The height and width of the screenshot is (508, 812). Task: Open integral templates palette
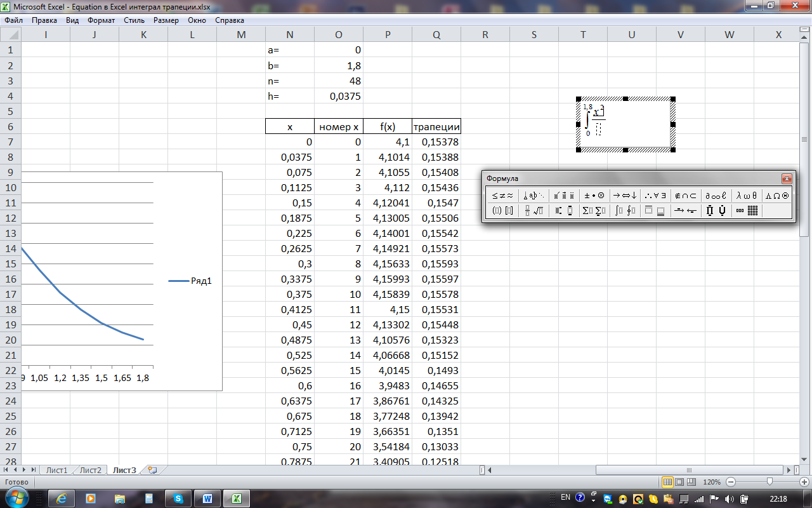[625, 211]
